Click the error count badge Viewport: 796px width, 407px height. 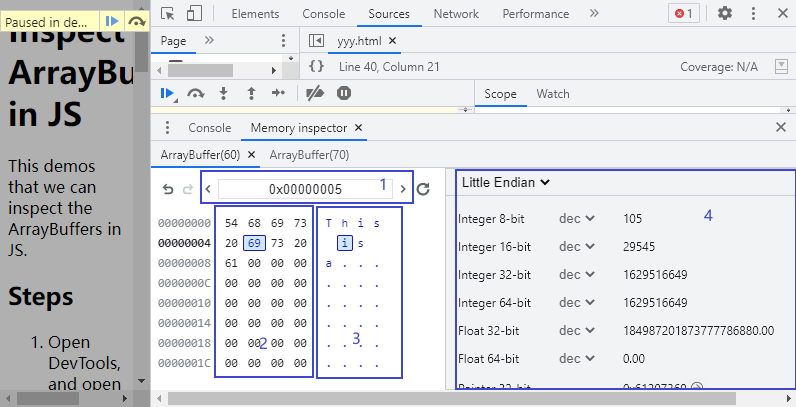[685, 14]
